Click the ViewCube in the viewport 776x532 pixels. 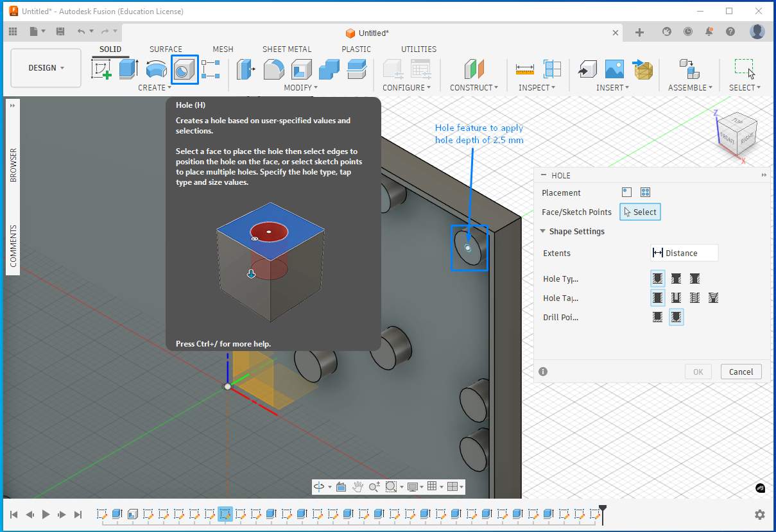pyautogui.click(x=736, y=134)
